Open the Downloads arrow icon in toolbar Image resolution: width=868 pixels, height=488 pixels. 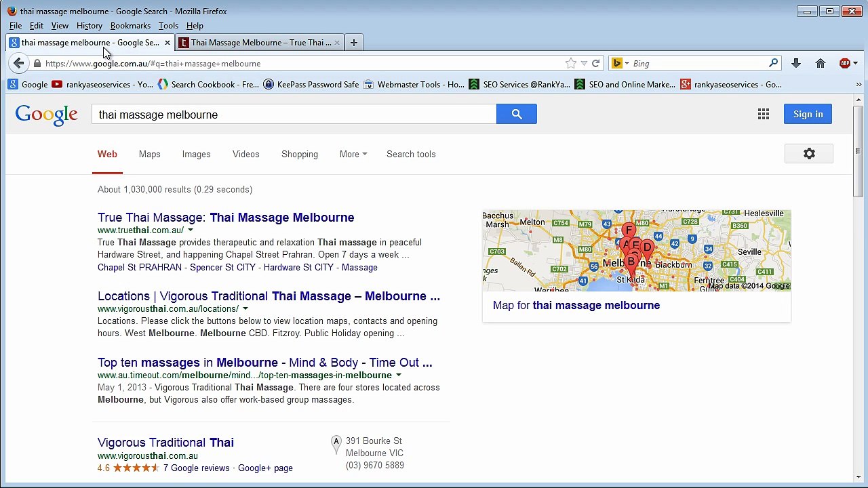tap(796, 63)
